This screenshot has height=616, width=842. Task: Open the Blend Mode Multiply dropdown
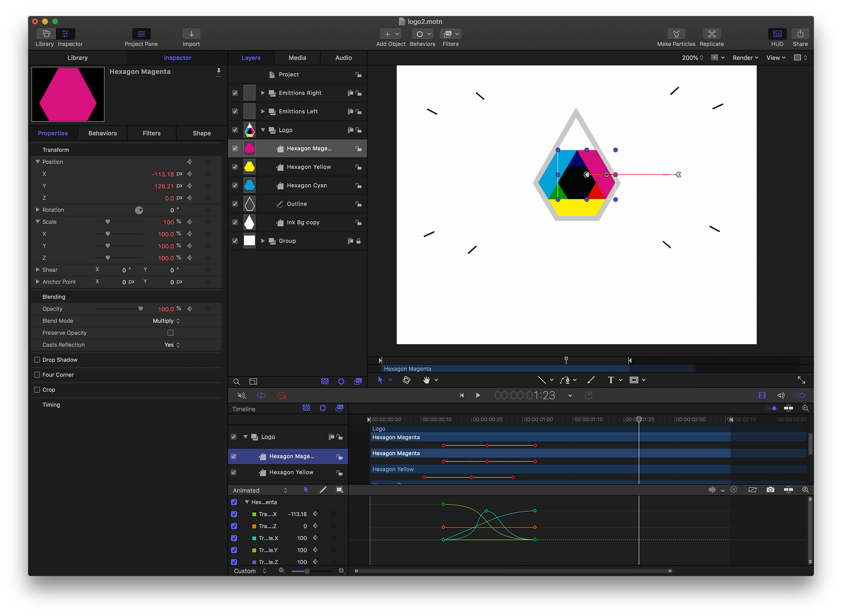point(166,321)
